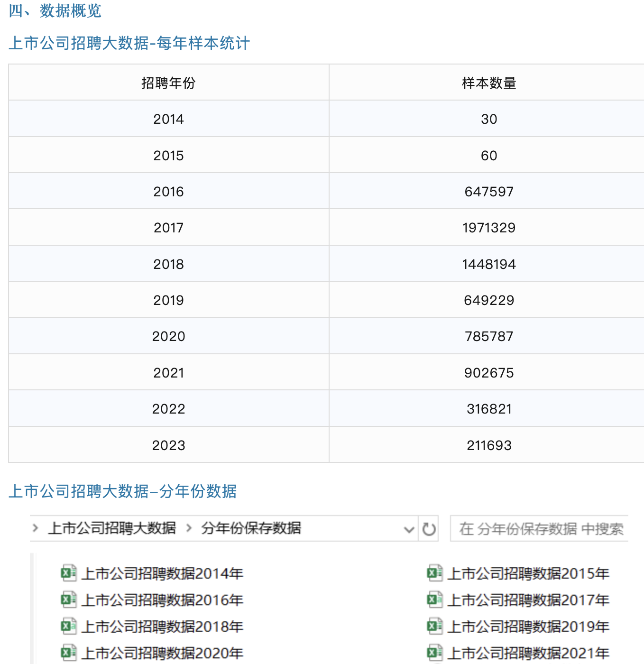Click the year cell 2018
Screen dimensions: 644x664
coord(168,264)
